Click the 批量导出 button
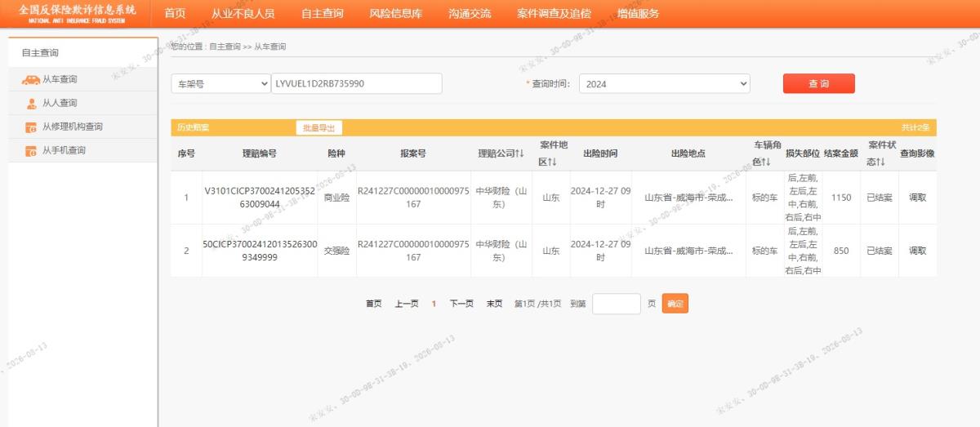The image size is (980, 427). point(318,127)
